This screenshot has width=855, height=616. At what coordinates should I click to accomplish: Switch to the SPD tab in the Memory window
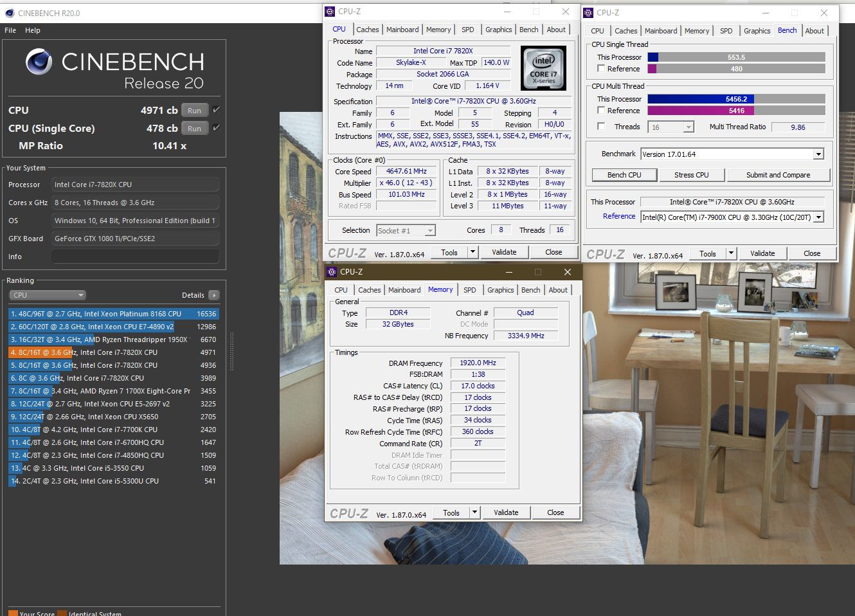point(470,290)
